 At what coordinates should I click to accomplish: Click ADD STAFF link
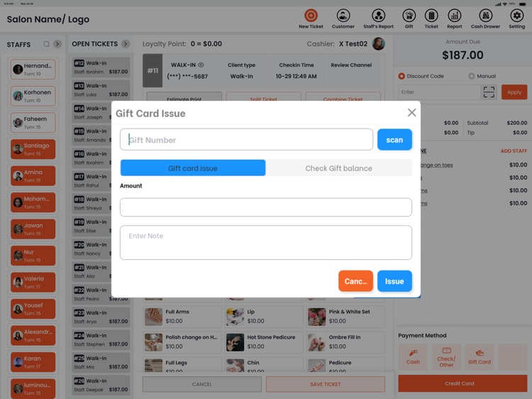click(514, 151)
